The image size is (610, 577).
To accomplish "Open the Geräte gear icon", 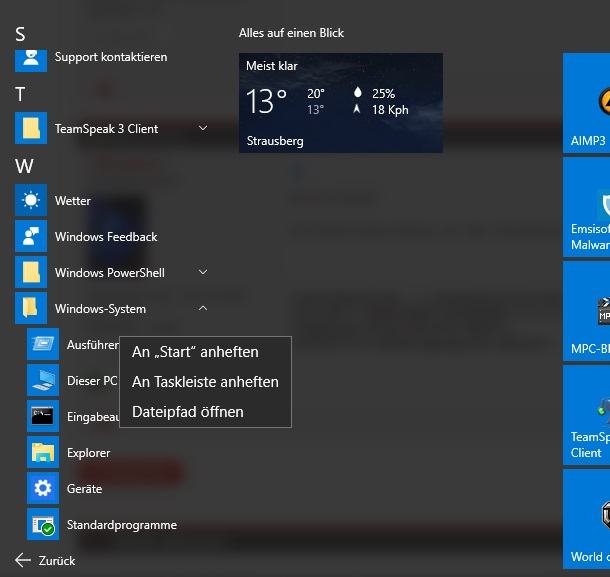I will click(x=43, y=488).
